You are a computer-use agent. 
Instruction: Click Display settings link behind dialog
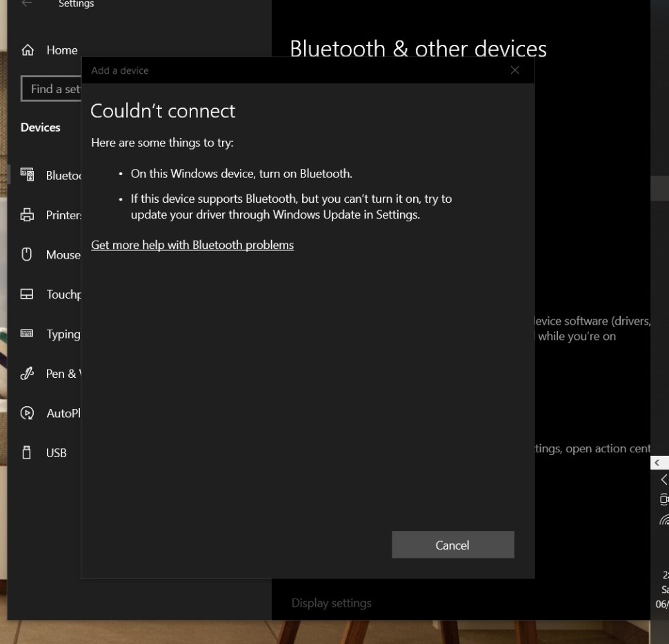pos(331,603)
